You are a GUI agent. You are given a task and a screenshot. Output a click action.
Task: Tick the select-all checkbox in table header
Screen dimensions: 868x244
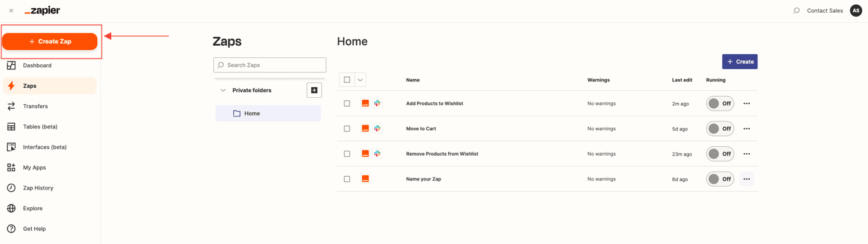(x=347, y=80)
